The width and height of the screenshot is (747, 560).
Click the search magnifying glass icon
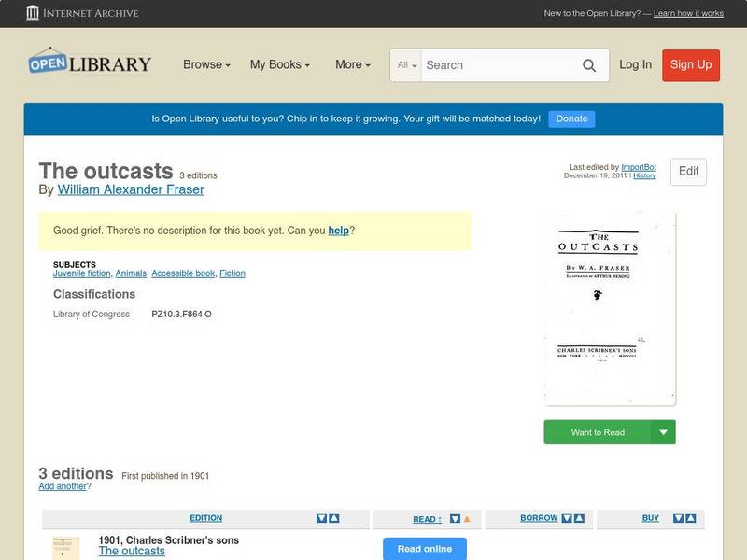pyautogui.click(x=589, y=65)
